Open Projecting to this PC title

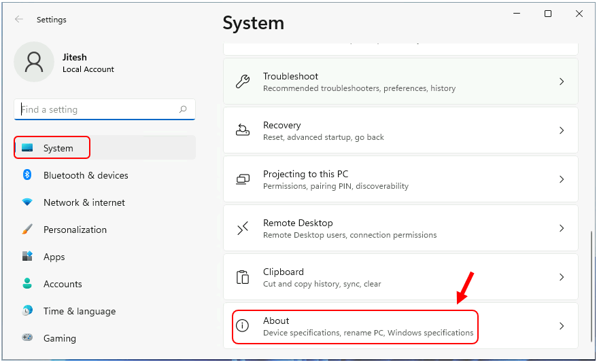tap(305, 174)
